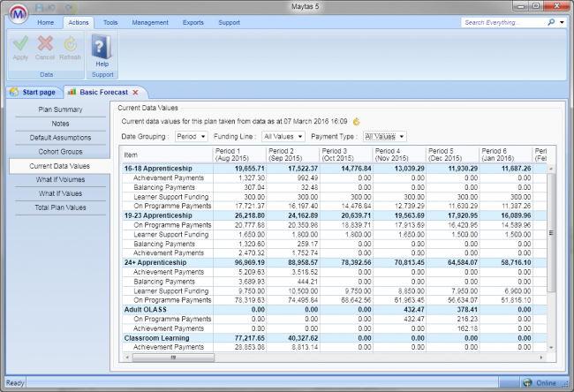574x392 pixels.
Task: Open the Payment Type dropdown
Action: (385, 137)
